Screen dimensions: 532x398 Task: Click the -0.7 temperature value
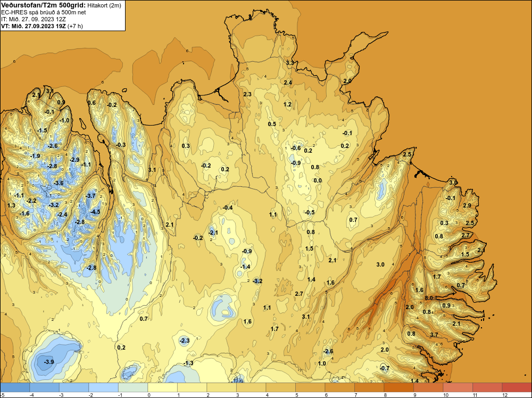tap(385, 368)
